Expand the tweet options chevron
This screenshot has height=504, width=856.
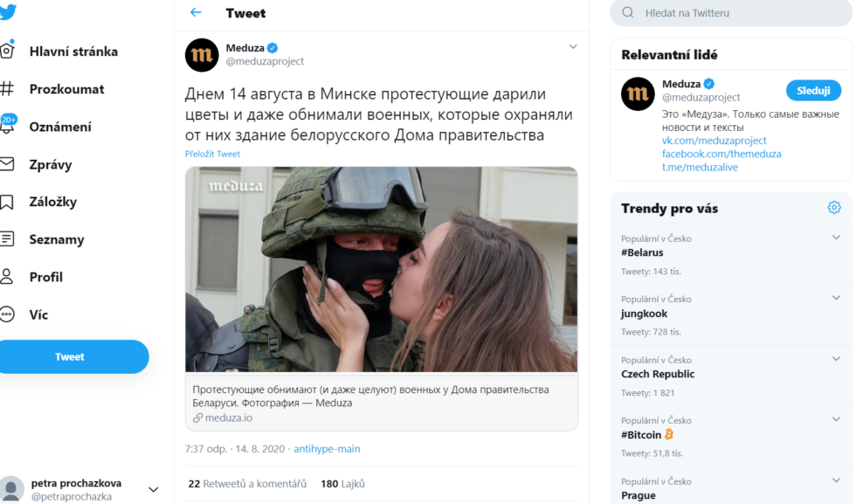[x=573, y=47]
